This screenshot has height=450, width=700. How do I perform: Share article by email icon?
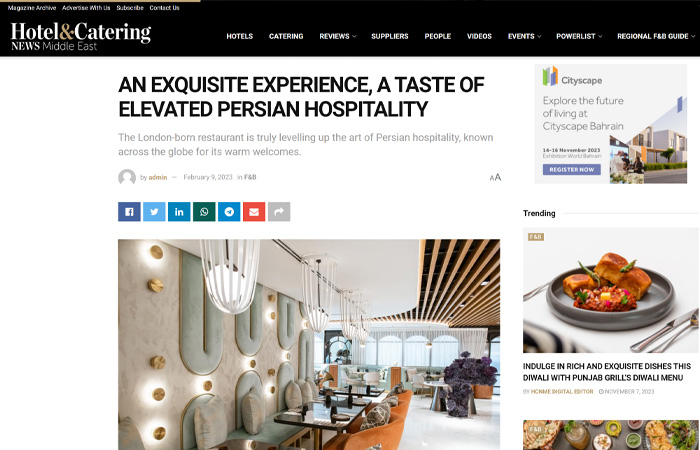254,212
